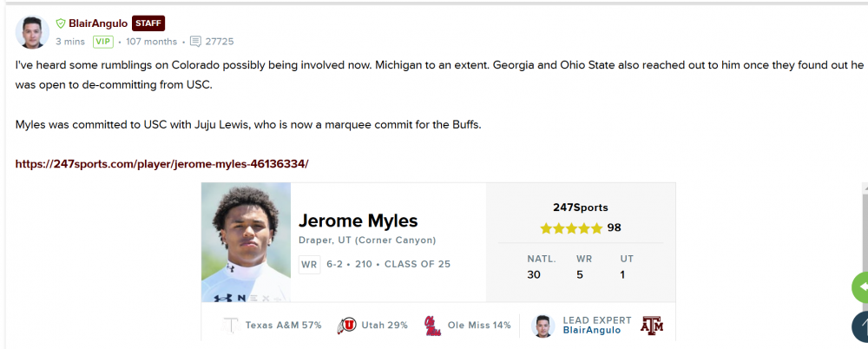Click the dark scroll-to-top arrow button
The height and width of the screenshot is (349, 868).
(862, 326)
